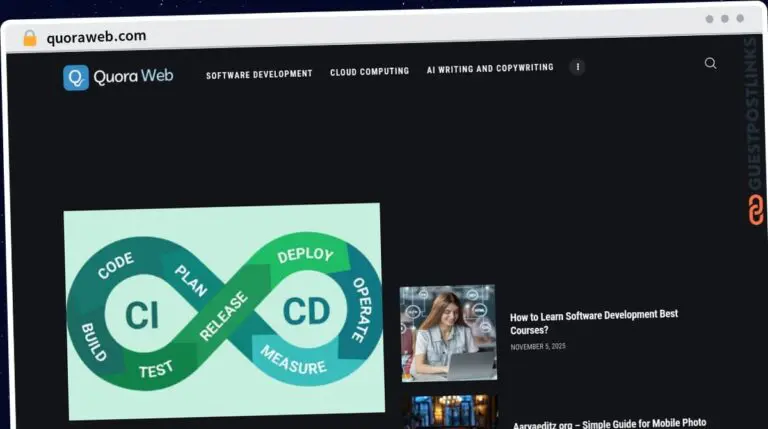Viewport: 768px width, 429px height.
Task: Click the blue Quora Web Q logo icon
Action: (76, 77)
